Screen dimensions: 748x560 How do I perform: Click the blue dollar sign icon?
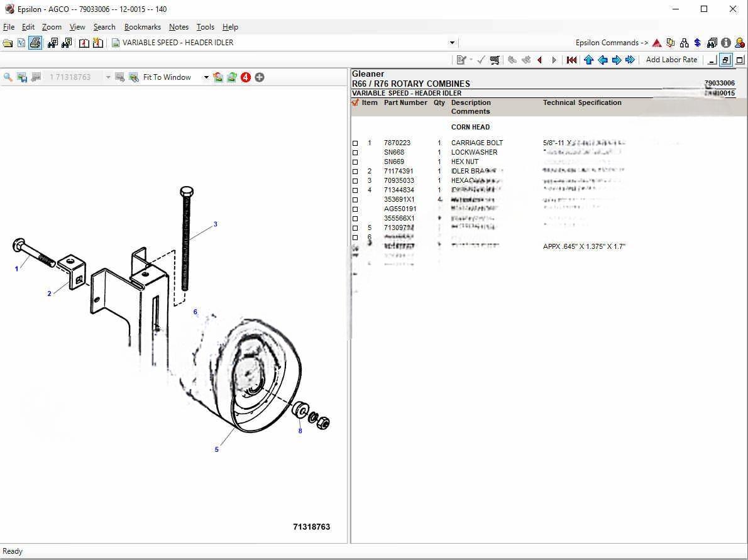click(698, 43)
